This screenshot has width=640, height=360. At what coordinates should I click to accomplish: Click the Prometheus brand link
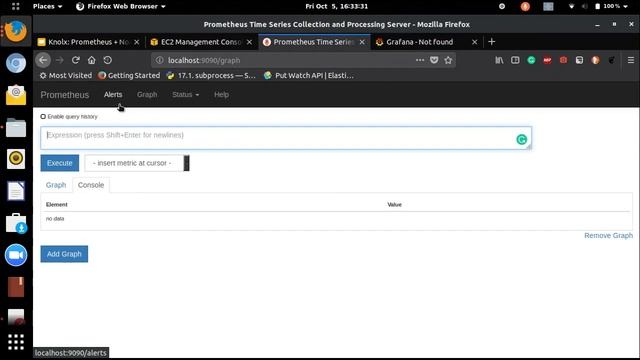[64, 95]
